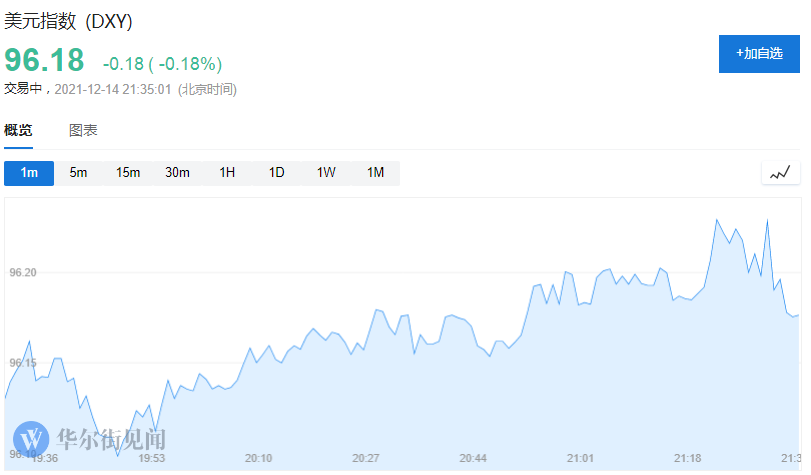Click the 96.20 y-axis label

[23, 273]
